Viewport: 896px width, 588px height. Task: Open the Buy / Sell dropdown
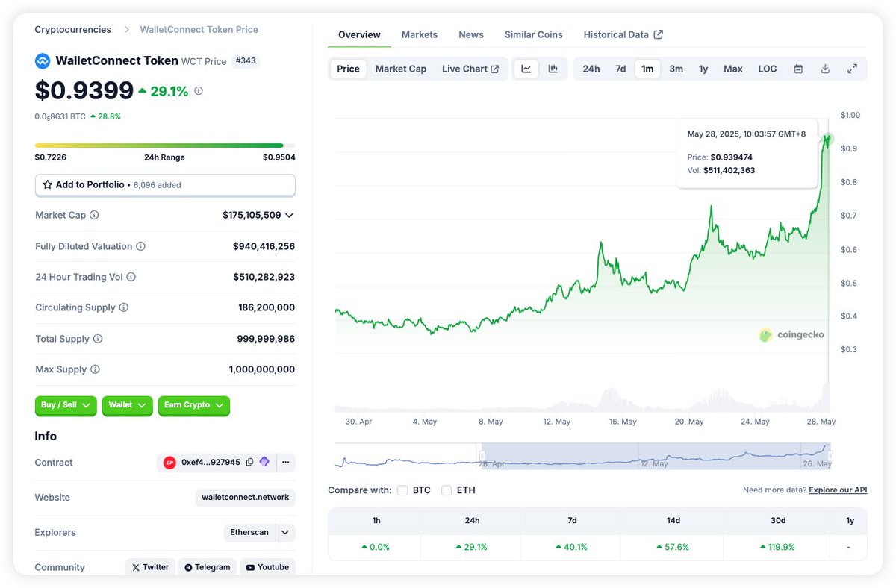point(66,405)
